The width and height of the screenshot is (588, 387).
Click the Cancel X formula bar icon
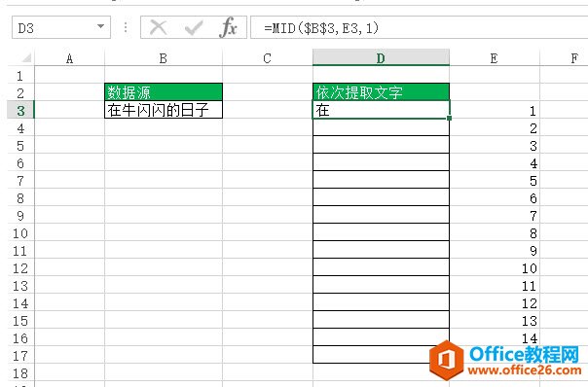159,28
